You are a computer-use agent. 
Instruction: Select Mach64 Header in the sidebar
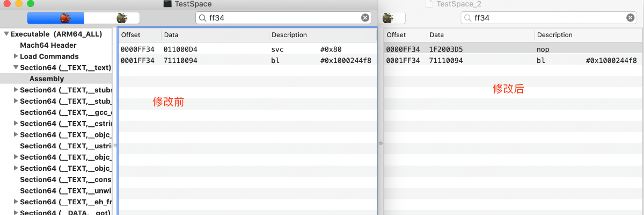click(x=48, y=45)
